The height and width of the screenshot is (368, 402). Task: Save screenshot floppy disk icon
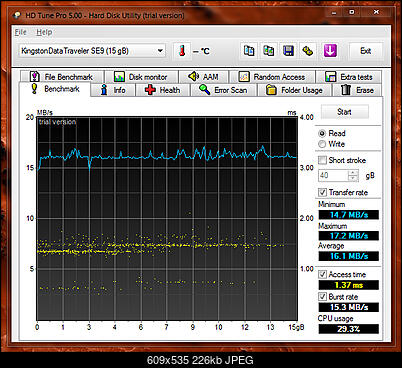(288, 51)
